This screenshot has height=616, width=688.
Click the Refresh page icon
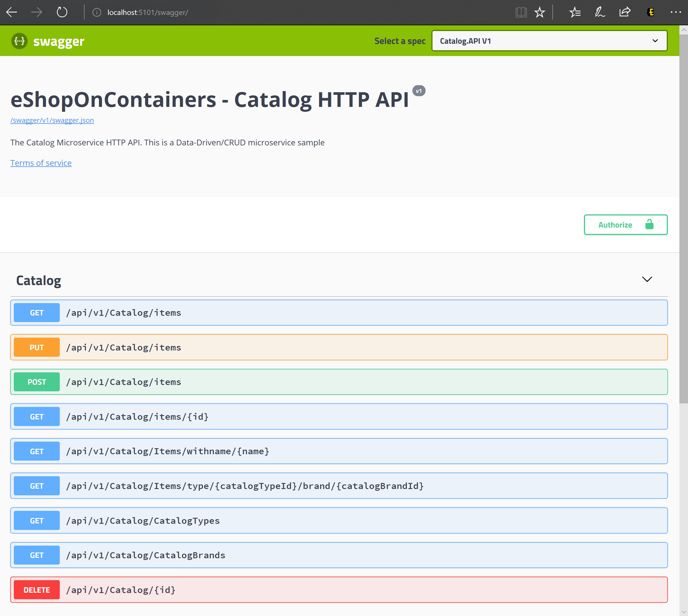coord(62,12)
